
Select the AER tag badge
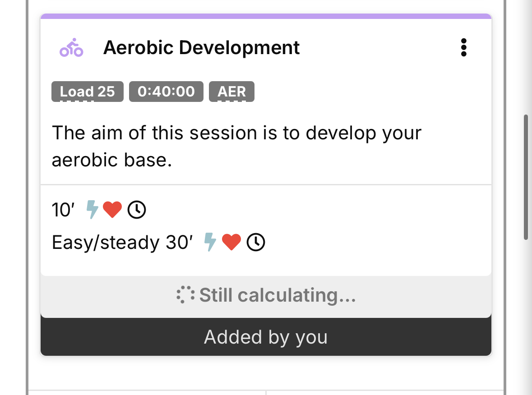click(231, 92)
